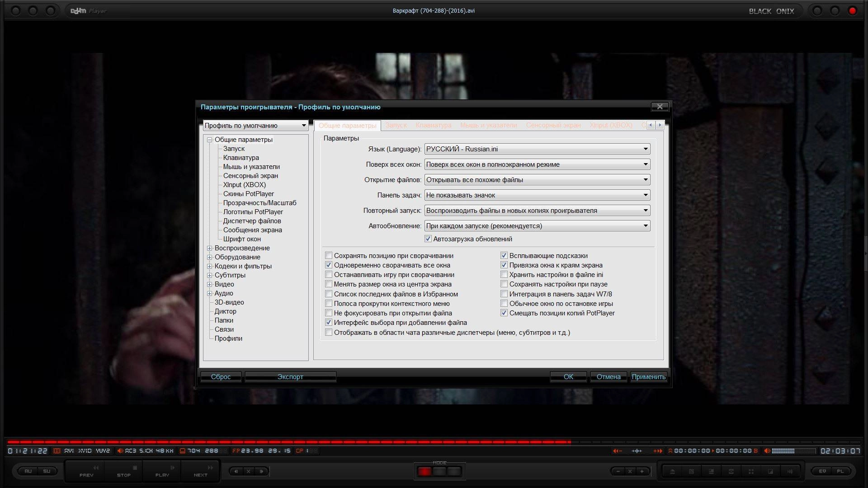Viewport: 868px width, 488px height.
Task: Toggle Привязка окна к краям экрана
Action: point(504,265)
